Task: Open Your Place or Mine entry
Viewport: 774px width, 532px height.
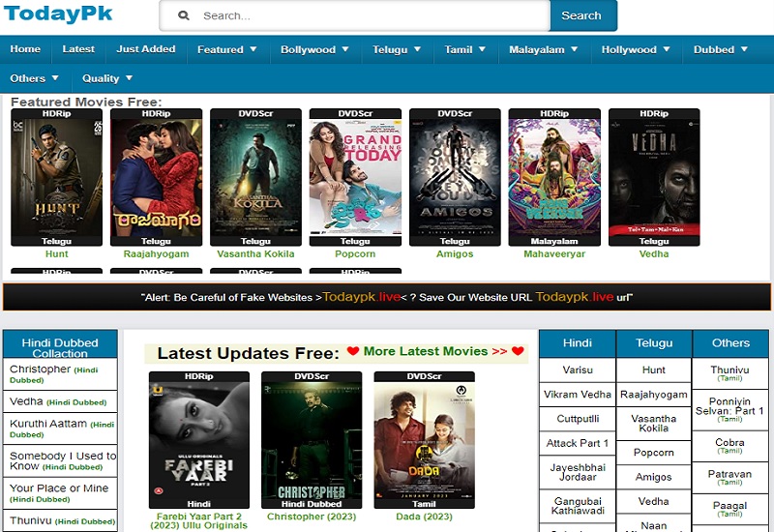Action: click(x=60, y=493)
